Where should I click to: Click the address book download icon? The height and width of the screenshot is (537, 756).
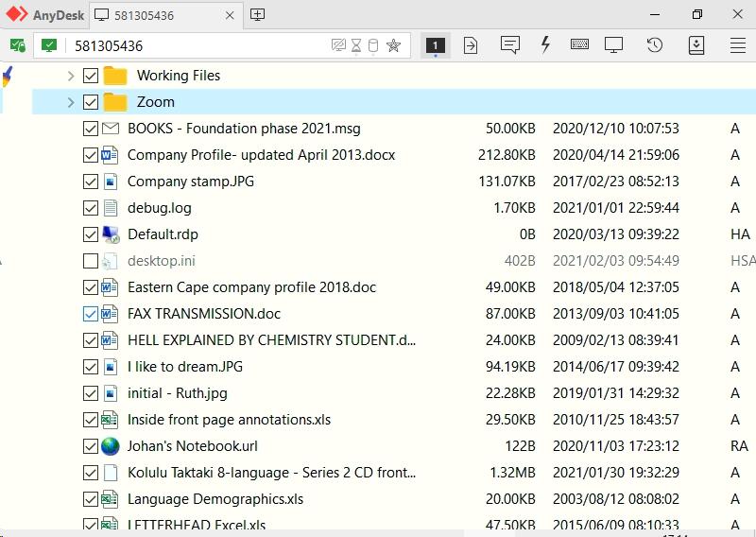pyautogui.click(x=696, y=44)
